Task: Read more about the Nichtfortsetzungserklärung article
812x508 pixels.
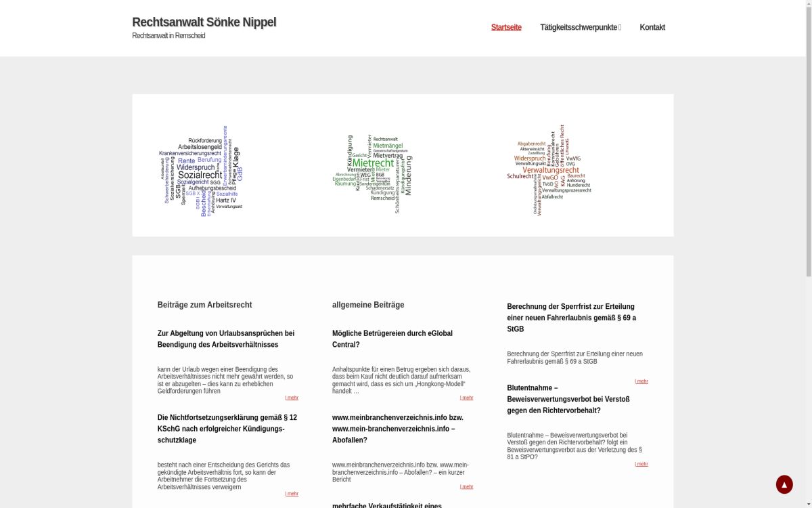Action: pos(292,494)
